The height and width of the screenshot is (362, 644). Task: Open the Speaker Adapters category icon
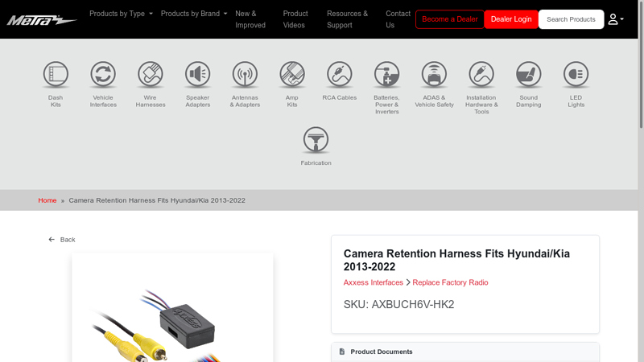[x=197, y=74]
